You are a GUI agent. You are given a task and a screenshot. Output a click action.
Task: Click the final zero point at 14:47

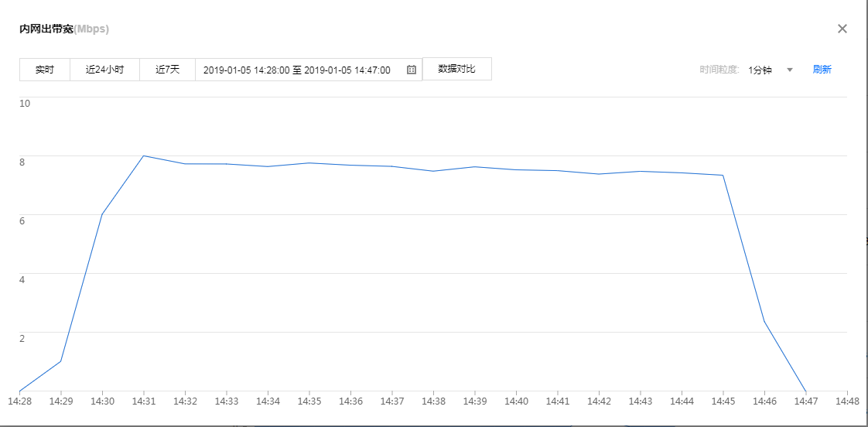pyautogui.click(x=806, y=391)
